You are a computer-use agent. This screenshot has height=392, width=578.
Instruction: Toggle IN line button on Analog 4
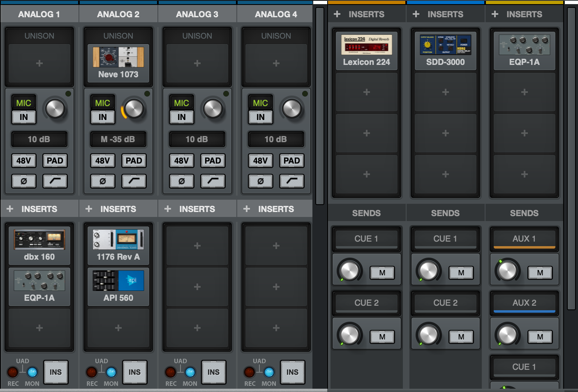coord(261,117)
